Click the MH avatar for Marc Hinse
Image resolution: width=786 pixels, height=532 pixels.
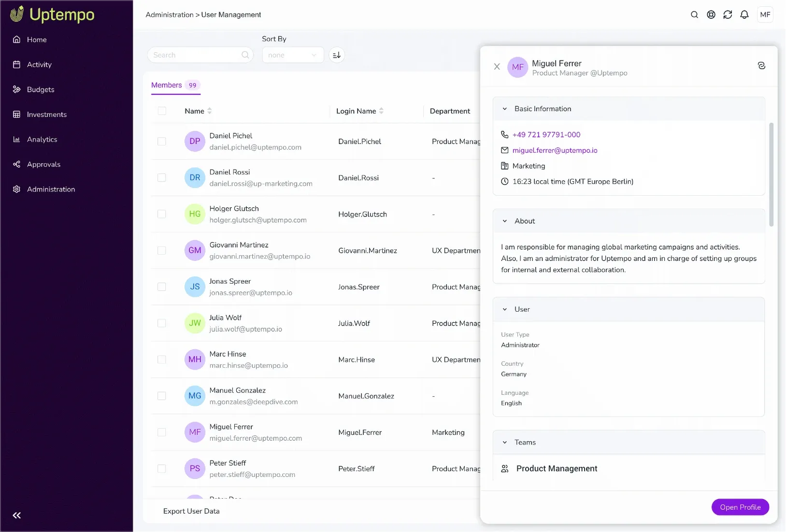(x=195, y=359)
